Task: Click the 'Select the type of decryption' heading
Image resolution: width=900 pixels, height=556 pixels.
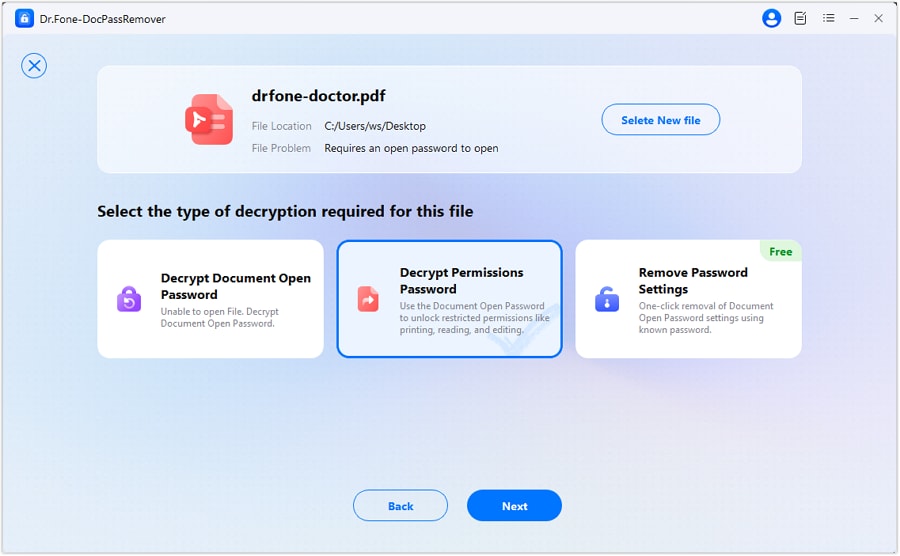Action: (x=285, y=211)
